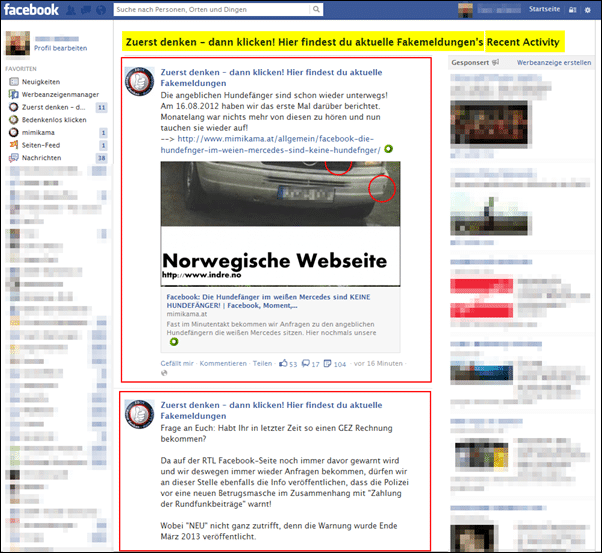Viewport: 602px width, 553px height.
Task: Open Startseite in top bar
Action: 544,9
